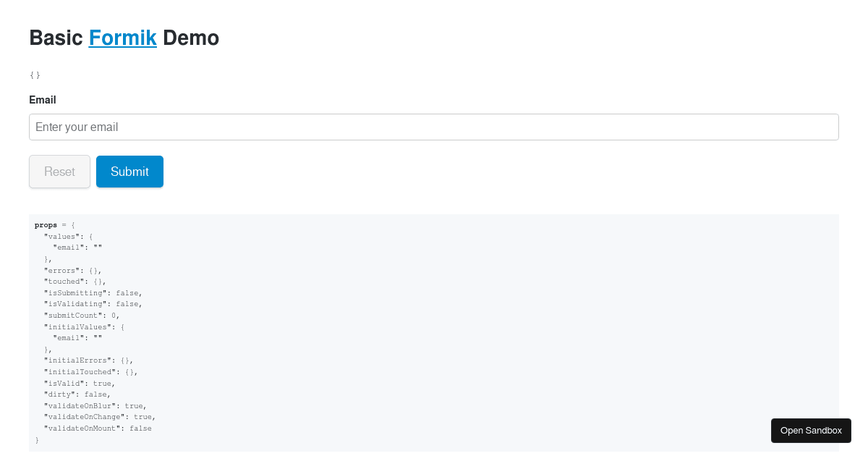The image size is (868, 456).
Task: Click the word 'Basic' in the heading
Action: point(56,38)
